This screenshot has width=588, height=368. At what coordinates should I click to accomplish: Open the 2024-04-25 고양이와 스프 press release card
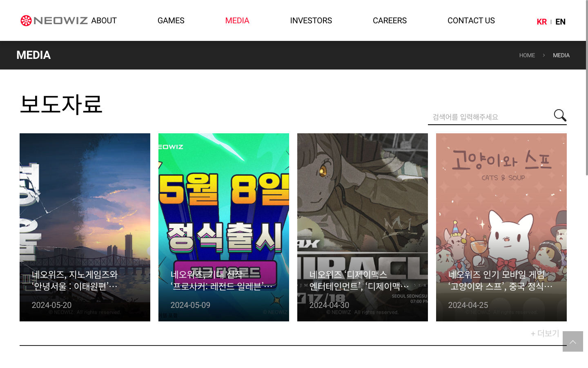pyautogui.click(x=501, y=227)
